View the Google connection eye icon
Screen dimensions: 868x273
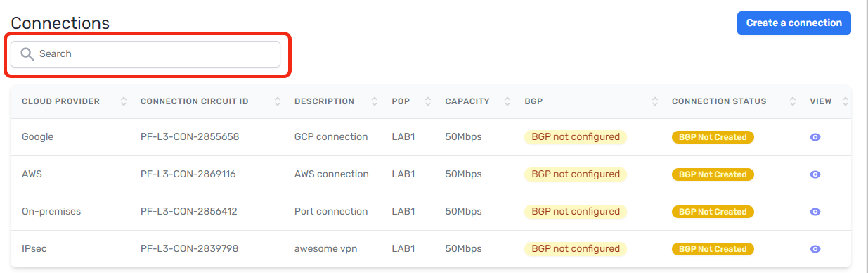click(815, 137)
